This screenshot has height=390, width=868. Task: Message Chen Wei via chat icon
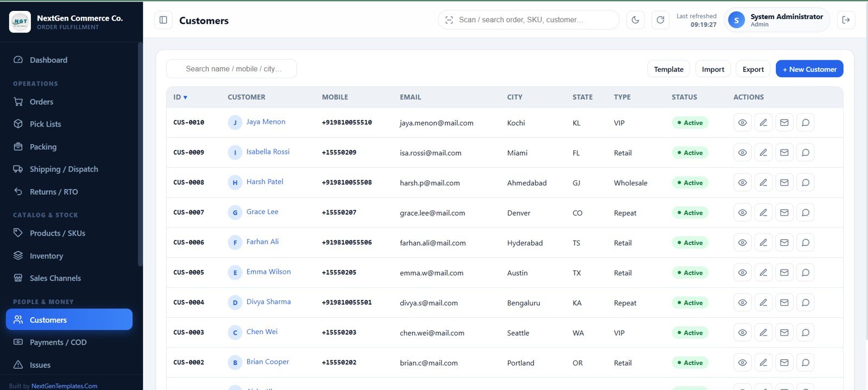coord(806,332)
